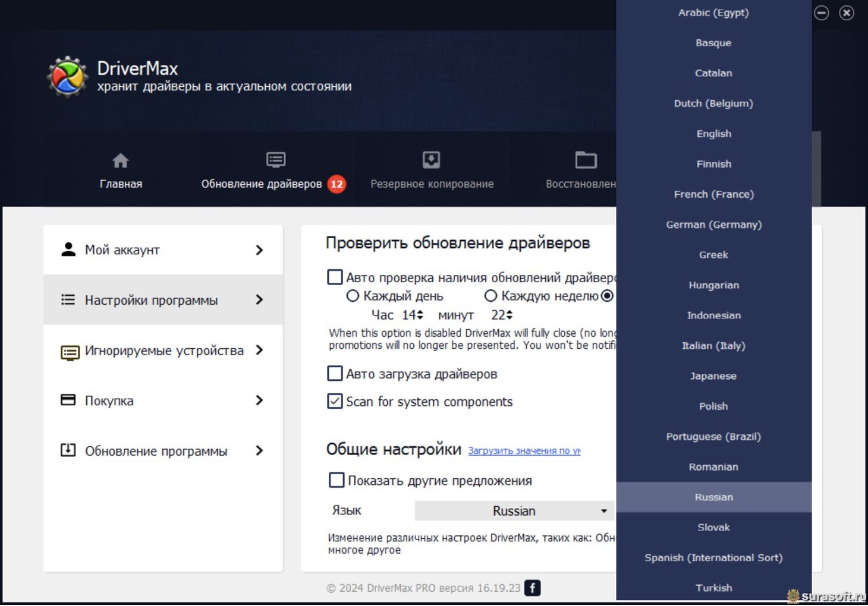Open the language combo box showing Russian
Screen dimensions: 868x606
pyautogui.click(x=514, y=511)
